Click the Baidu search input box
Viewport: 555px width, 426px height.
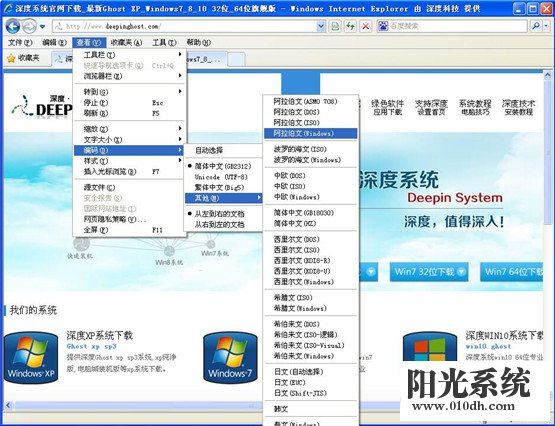click(458, 26)
